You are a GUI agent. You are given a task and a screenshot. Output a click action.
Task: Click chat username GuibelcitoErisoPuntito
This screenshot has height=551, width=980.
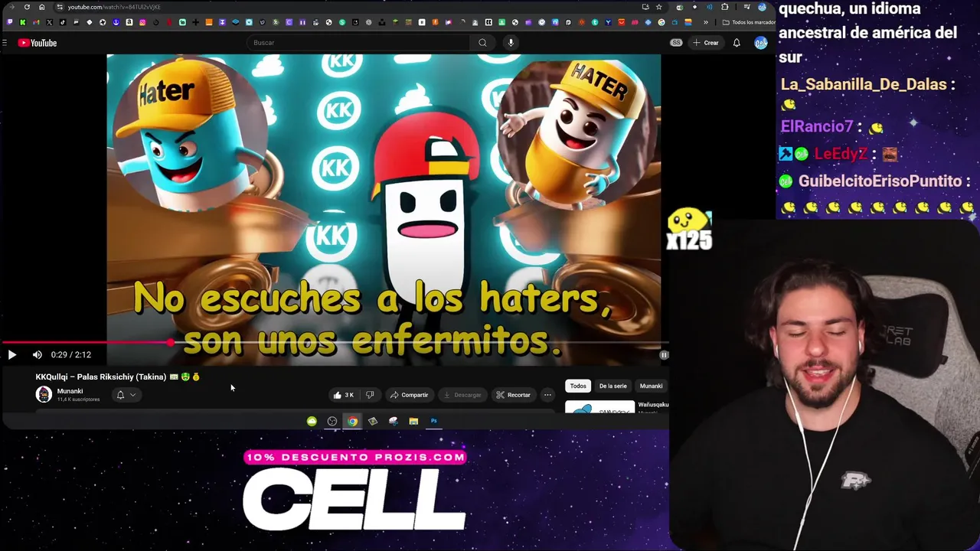(880, 181)
